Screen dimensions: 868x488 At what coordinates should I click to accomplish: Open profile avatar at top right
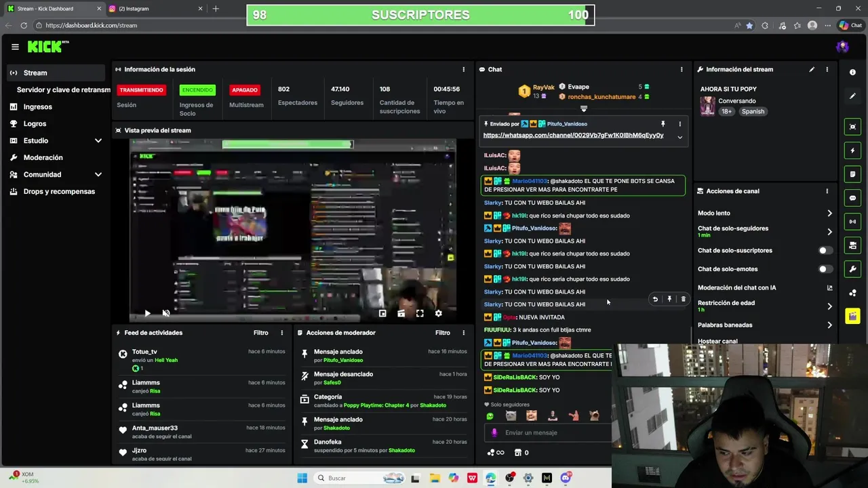[842, 47]
